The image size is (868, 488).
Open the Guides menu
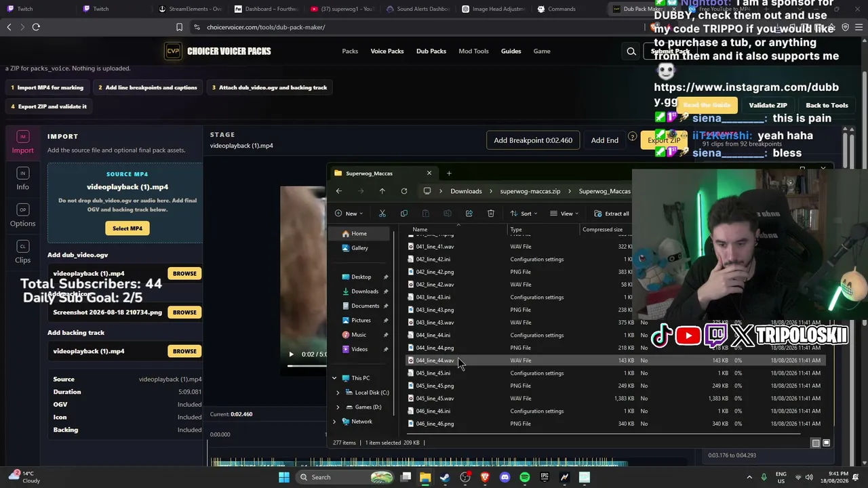[x=511, y=52]
